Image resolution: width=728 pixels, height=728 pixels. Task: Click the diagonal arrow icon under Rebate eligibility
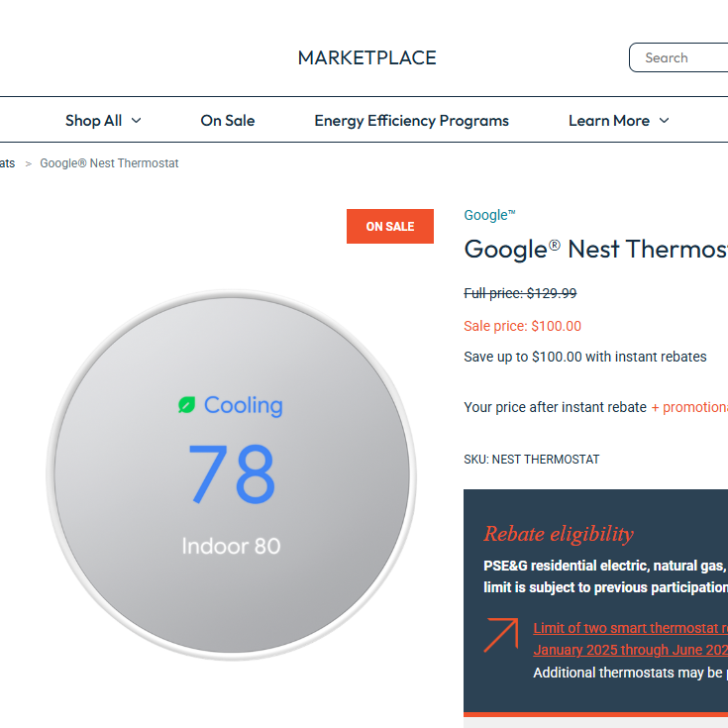pos(501,635)
